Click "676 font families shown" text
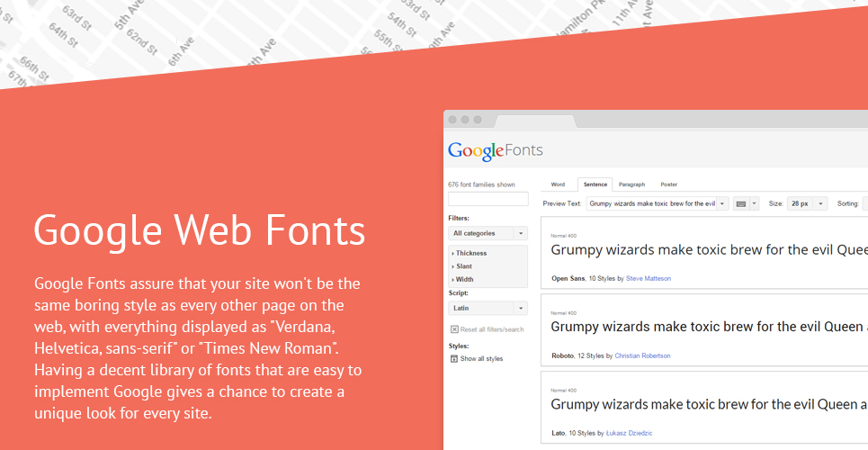Viewport: 868px width, 450px height. click(481, 184)
